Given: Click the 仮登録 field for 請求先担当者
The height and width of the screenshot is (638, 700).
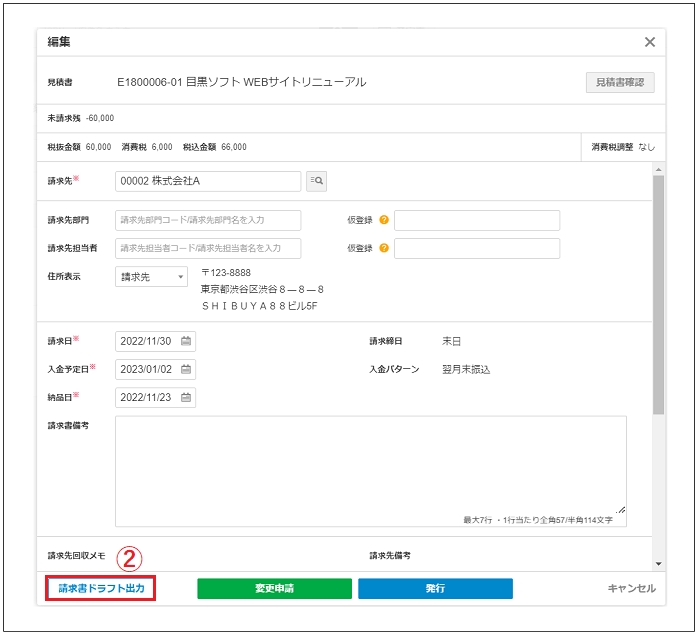Looking at the screenshot, I should tap(477, 248).
